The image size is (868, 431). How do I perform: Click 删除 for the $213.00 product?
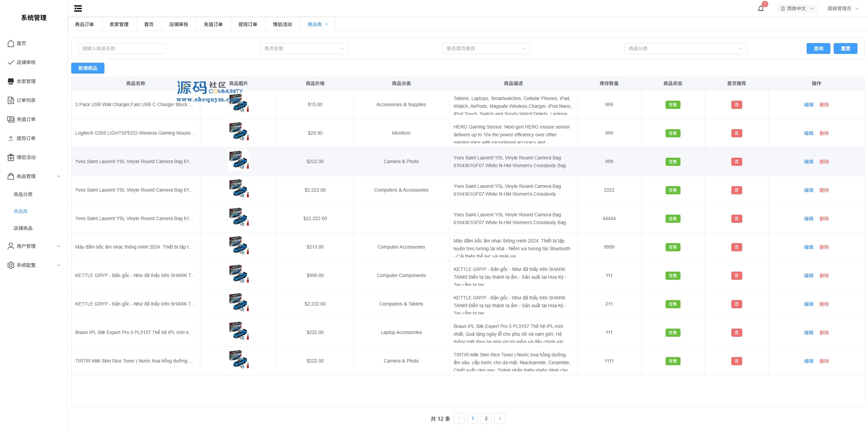click(824, 247)
